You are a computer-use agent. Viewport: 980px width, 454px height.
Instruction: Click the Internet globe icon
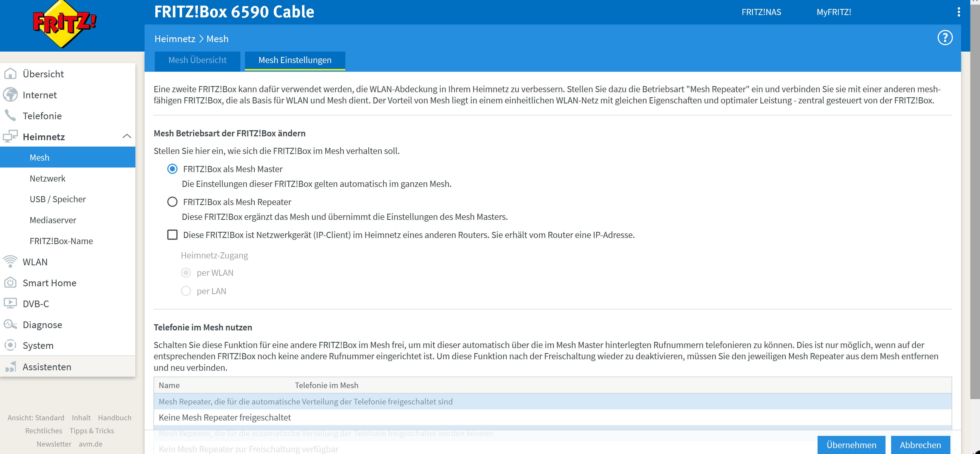10,95
